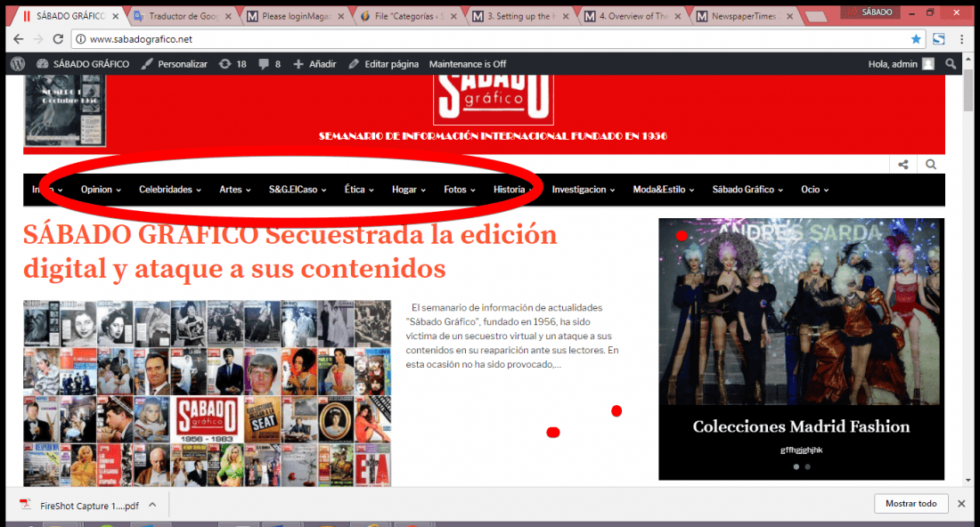The image size is (980, 527).
Task: Click the Andres Sarda fashion slider image
Action: [x=801, y=311]
